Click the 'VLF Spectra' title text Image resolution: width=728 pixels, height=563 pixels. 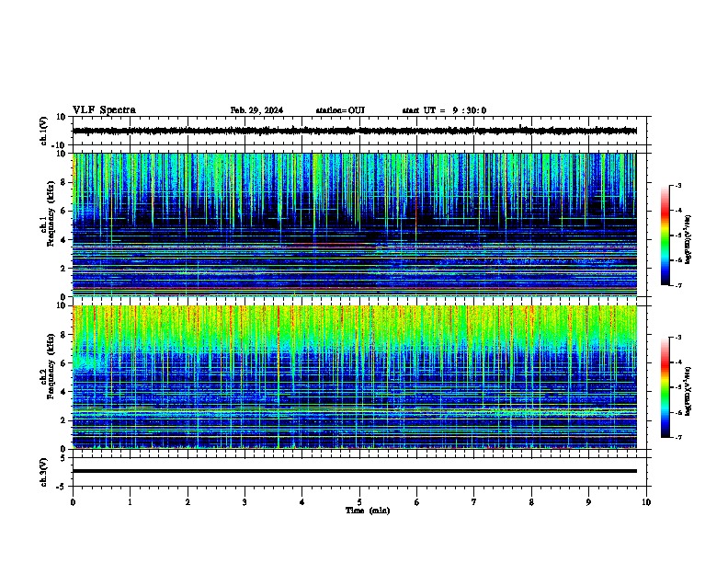pos(104,110)
